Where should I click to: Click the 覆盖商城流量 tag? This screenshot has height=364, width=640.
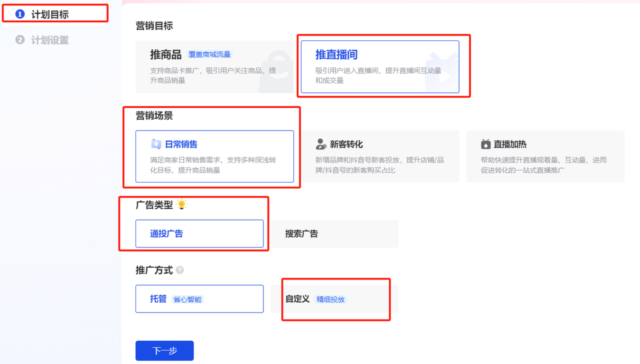coord(210,54)
